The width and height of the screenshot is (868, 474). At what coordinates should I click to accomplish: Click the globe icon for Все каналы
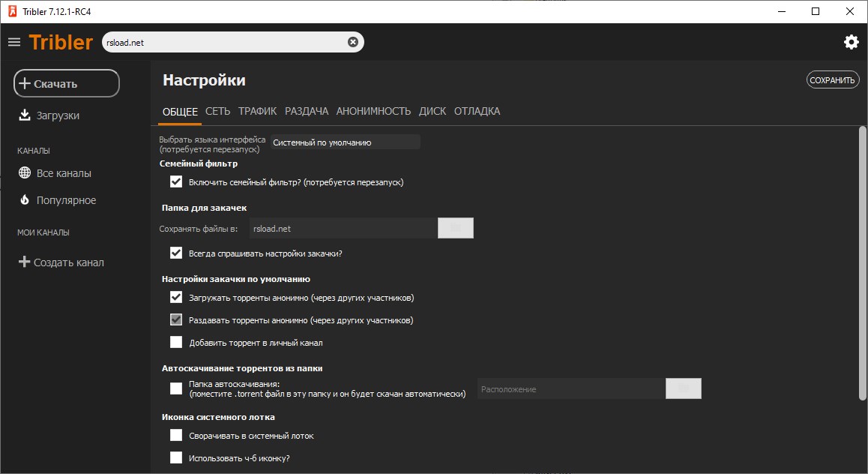(24, 172)
